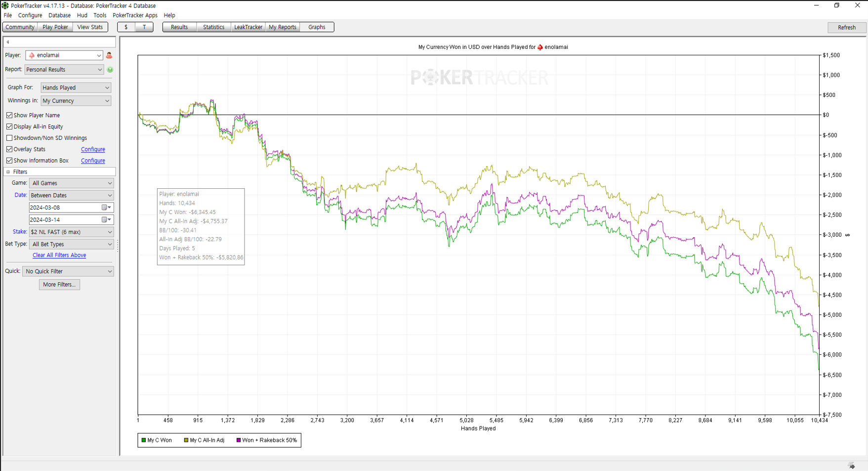The width and height of the screenshot is (868, 471).
Task: Open the Report dropdown set to Personal Results
Action: point(64,70)
